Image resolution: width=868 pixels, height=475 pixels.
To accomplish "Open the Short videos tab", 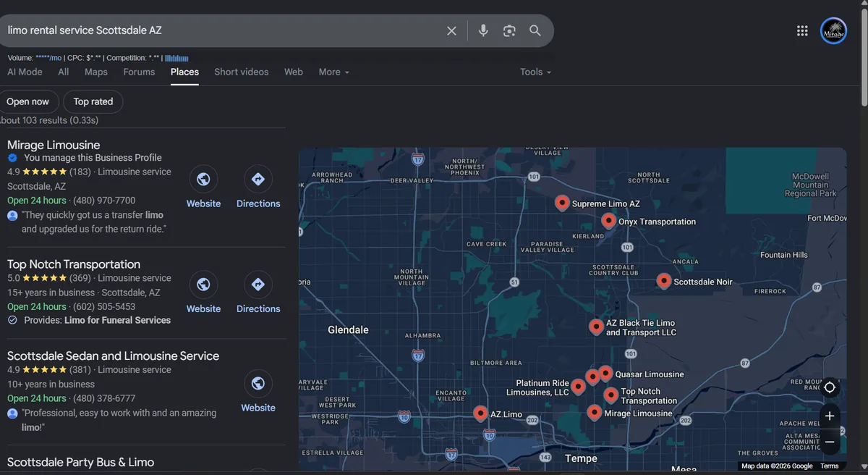I will (x=242, y=72).
